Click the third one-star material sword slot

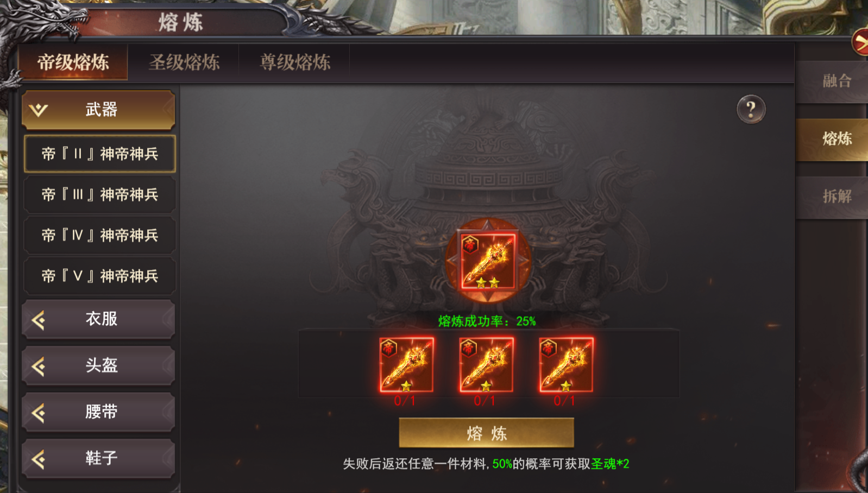[566, 365]
